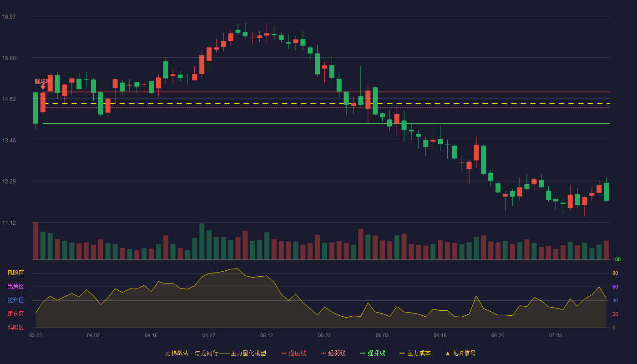The image size is (637, 364).
Task: Click the 04-15 date label
Action: (x=151, y=335)
